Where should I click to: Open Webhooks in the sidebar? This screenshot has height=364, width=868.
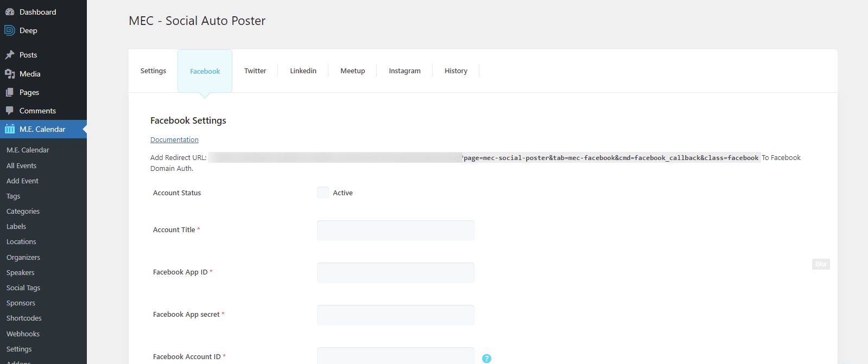point(23,334)
